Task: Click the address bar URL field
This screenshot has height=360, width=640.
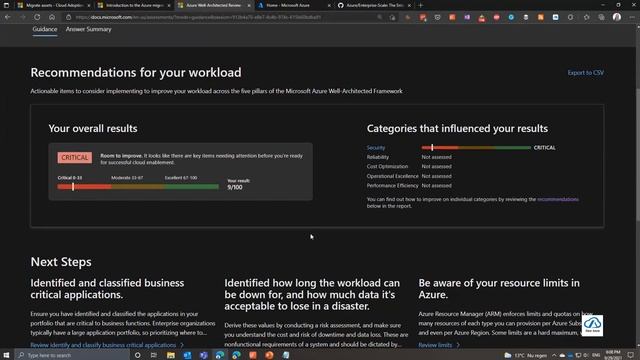Action: pos(220,17)
